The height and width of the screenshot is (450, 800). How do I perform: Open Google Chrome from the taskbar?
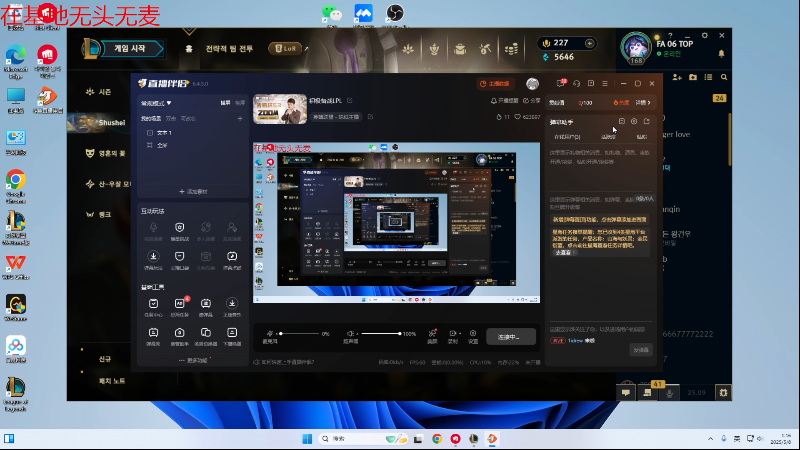[437, 439]
